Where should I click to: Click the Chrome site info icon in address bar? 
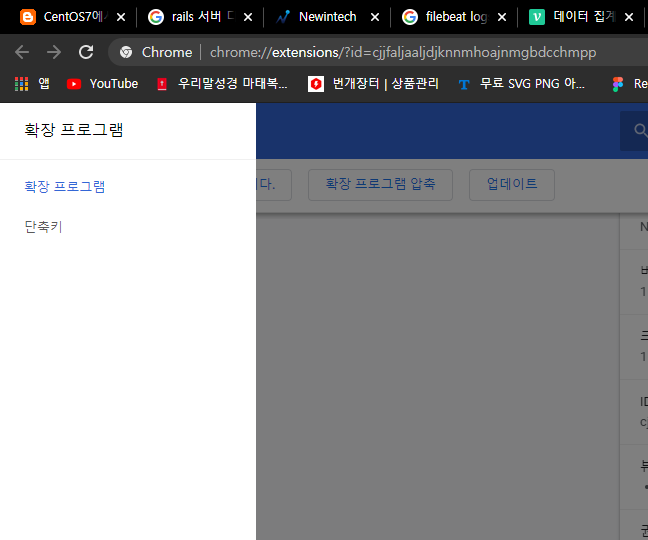(x=126, y=52)
